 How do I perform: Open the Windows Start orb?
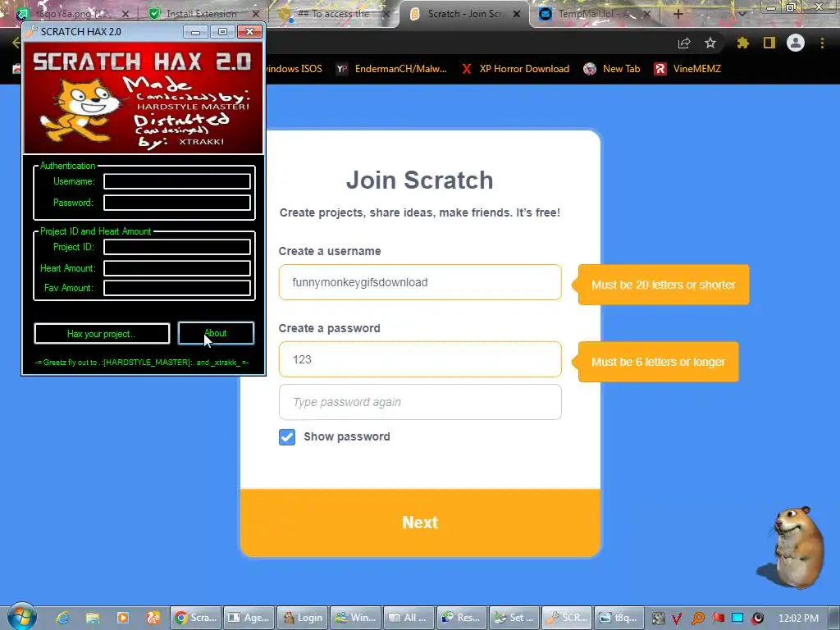pyautogui.click(x=21, y=617)
